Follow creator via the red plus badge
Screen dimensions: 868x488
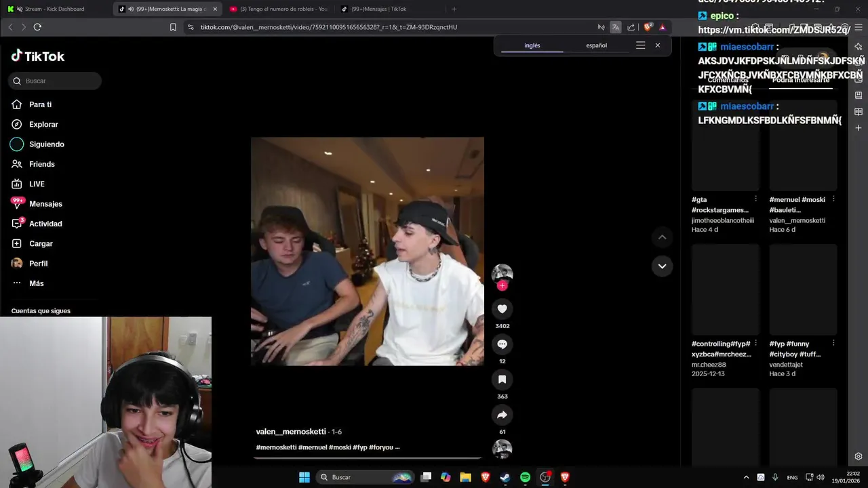point(502,285)
